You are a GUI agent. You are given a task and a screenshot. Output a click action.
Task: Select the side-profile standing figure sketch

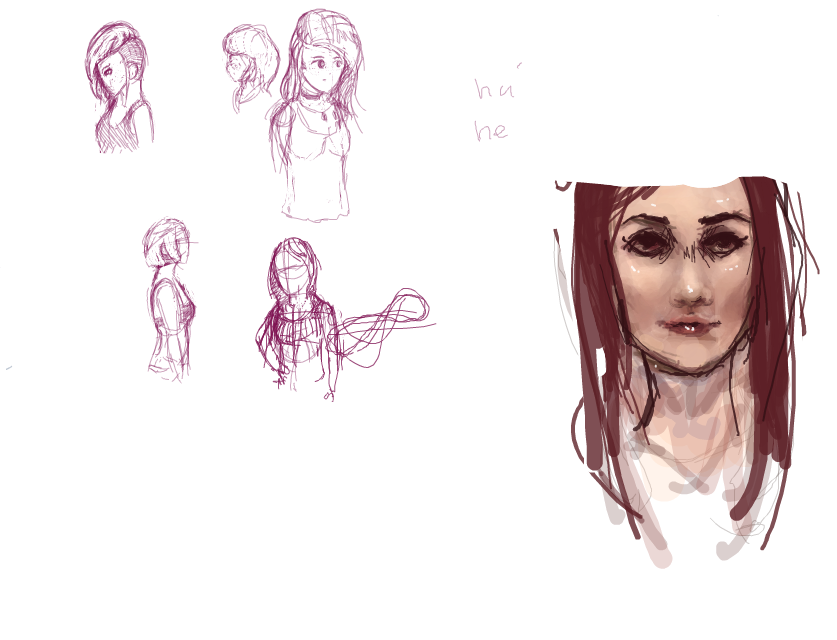click(x=168, y=300)
